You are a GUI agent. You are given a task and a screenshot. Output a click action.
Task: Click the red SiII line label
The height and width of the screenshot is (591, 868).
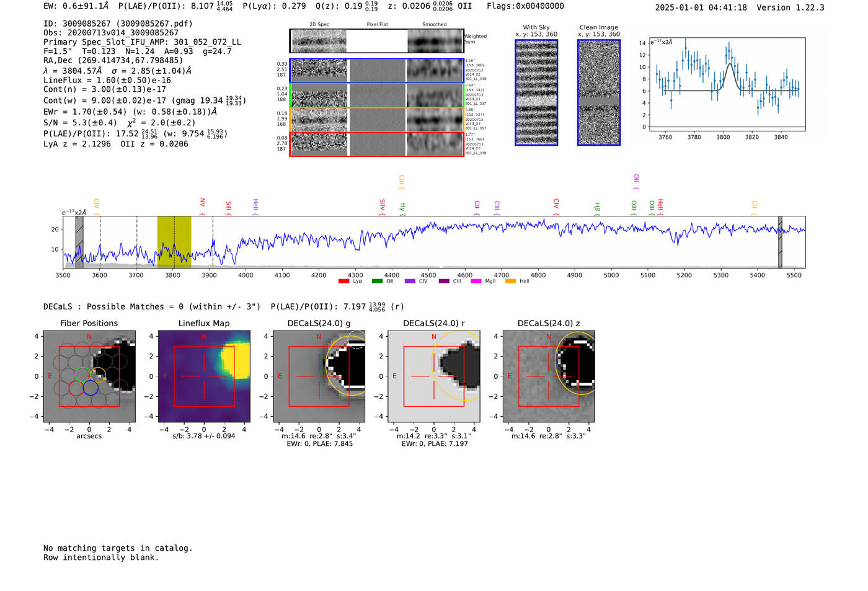point(229,207)
